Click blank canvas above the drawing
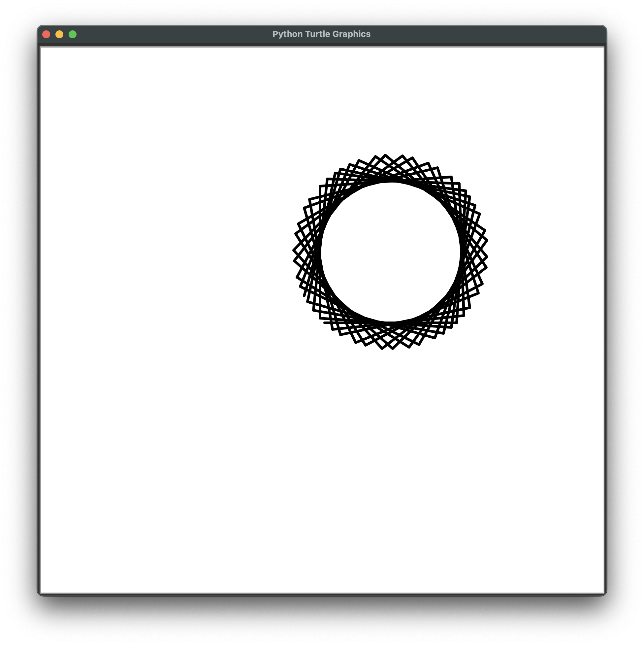644x645 pixels. pos(390,100)
